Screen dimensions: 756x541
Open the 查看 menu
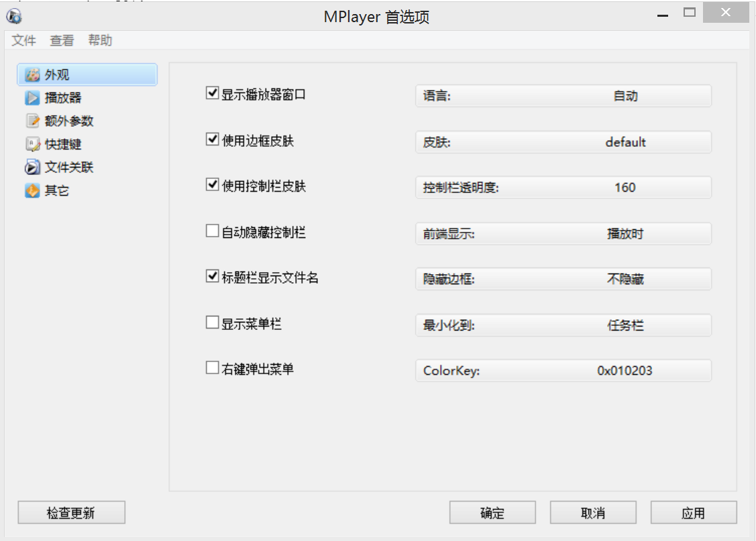coord(62,40)
